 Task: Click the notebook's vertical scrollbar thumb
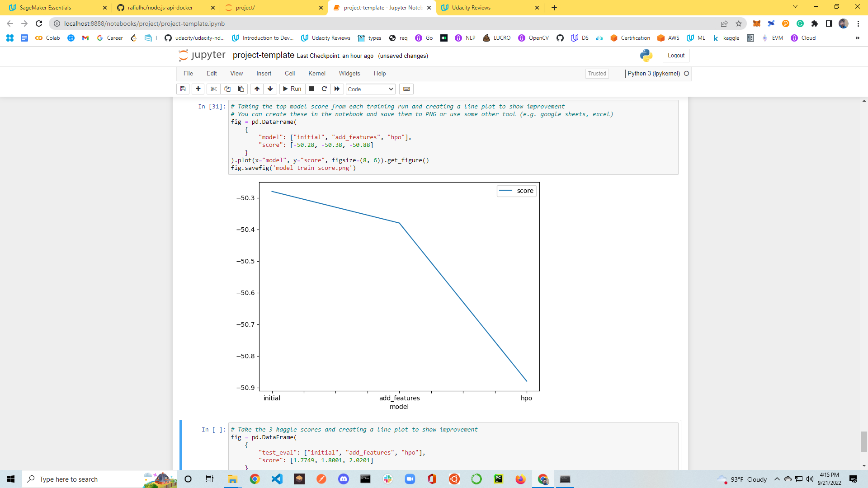864,441
